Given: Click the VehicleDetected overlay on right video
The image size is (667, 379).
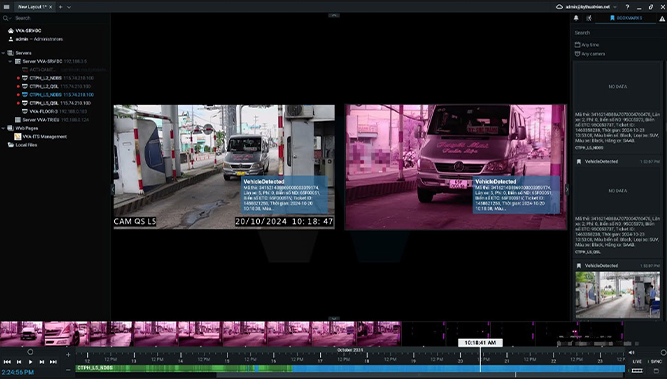Looking at the screenshot, I should click(516, 195).
